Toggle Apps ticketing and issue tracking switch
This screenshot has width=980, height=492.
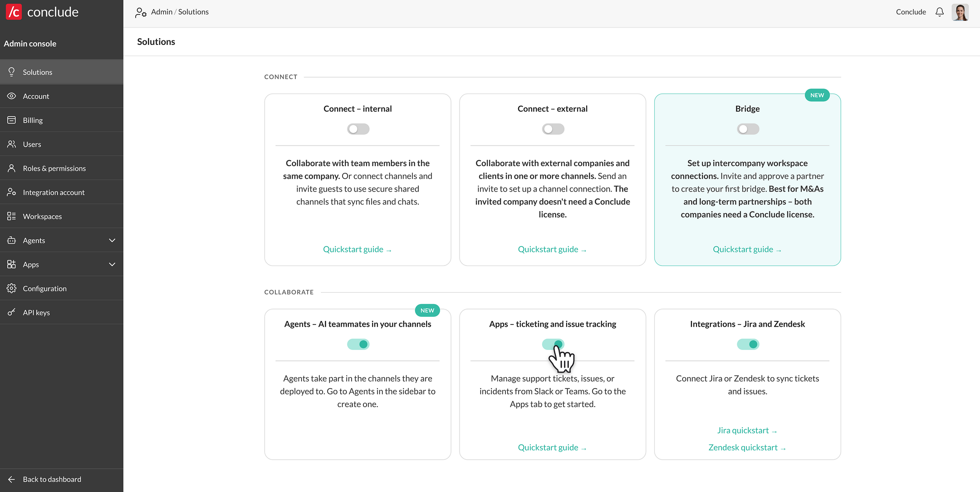click(x=553, y=344)
